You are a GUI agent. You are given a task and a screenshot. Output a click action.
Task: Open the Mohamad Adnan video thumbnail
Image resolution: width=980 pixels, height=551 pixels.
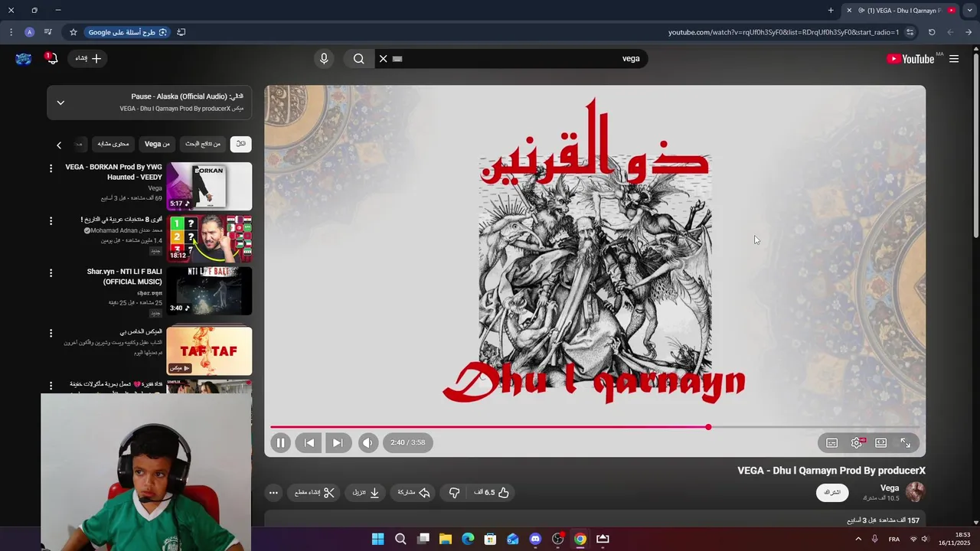click(209, 238)
